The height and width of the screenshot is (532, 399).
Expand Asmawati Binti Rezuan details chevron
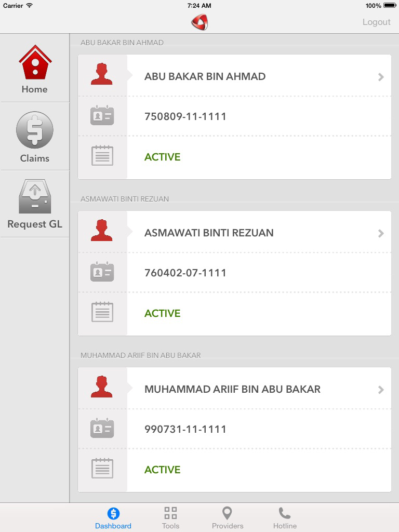[381, 233]
